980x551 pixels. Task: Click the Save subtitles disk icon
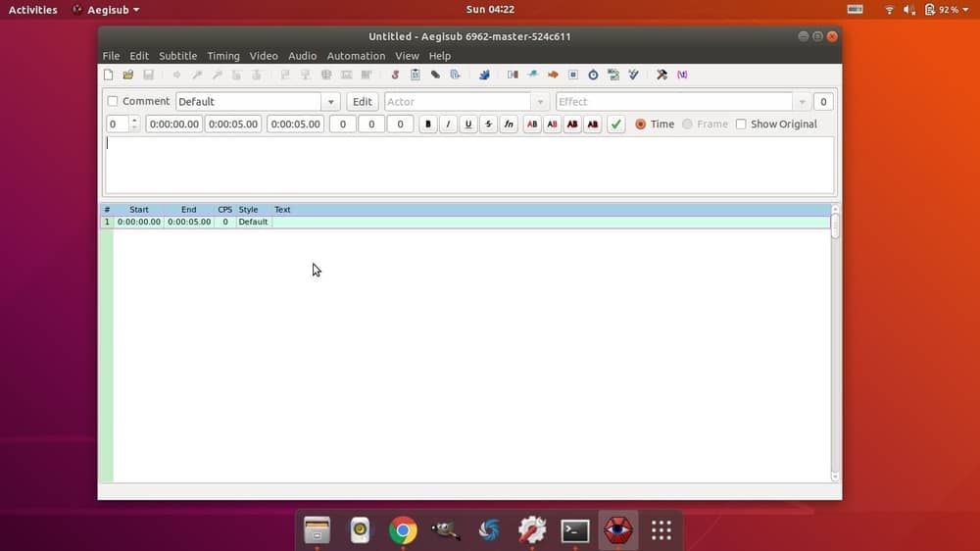pyautogui.click(x=148, y=75)
